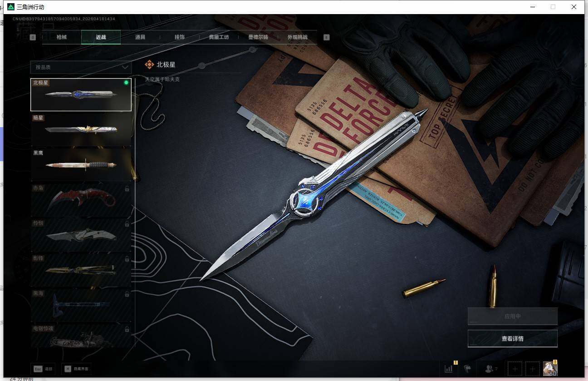The width and height of the screenshot is (588, 381).
Task: Click the lock icon on 电锯惊魂
Action: 127,328
